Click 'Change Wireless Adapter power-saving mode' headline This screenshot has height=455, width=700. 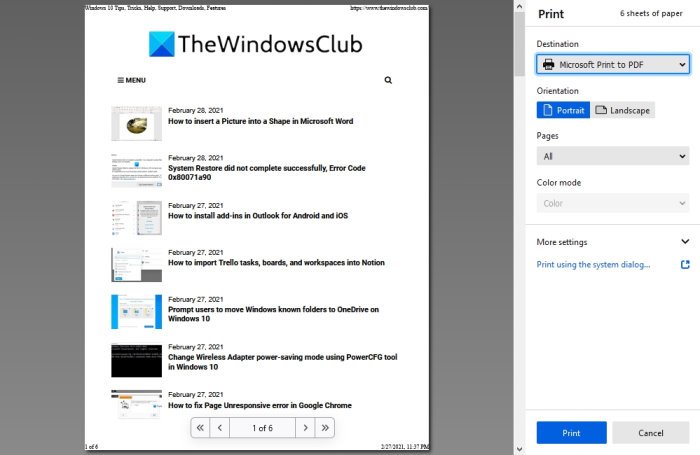point(283,362)
